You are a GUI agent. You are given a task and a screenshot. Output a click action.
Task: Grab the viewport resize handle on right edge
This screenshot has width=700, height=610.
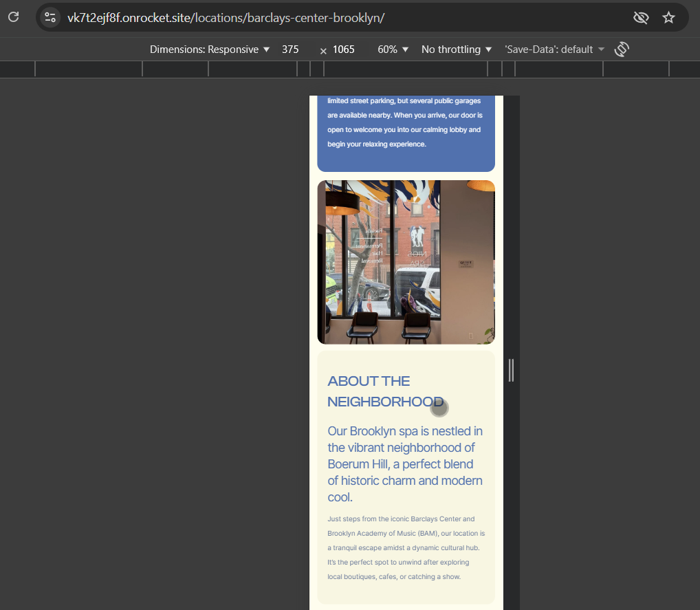[x=511, y=370]
